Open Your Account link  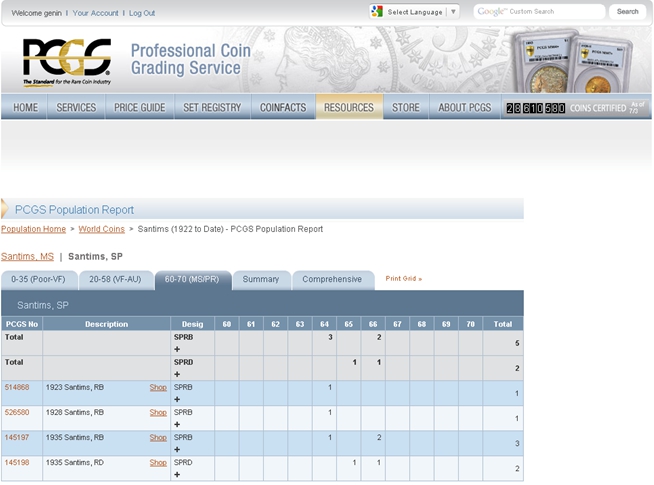(96, 13)
